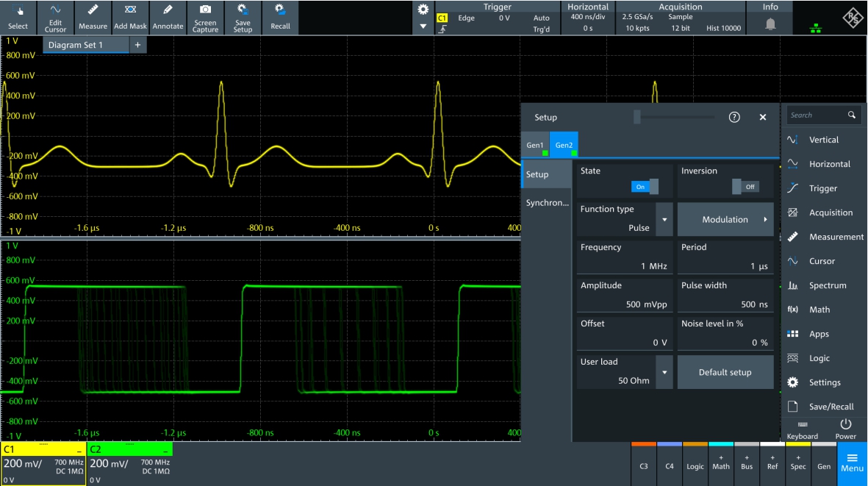Open the Measure tool
Image resolution: width=868 pixels, height=486 pixels.
pos(93,18)
